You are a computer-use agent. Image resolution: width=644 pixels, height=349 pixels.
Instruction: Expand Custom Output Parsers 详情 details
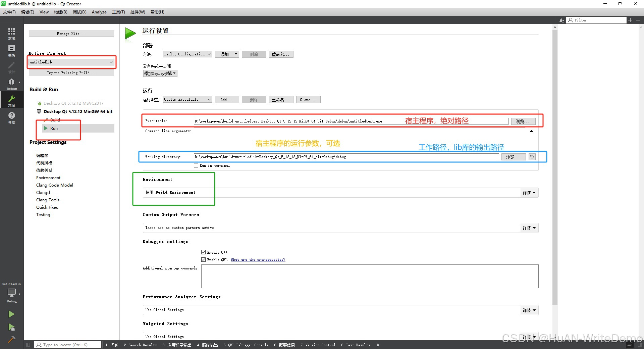[529, 228]
